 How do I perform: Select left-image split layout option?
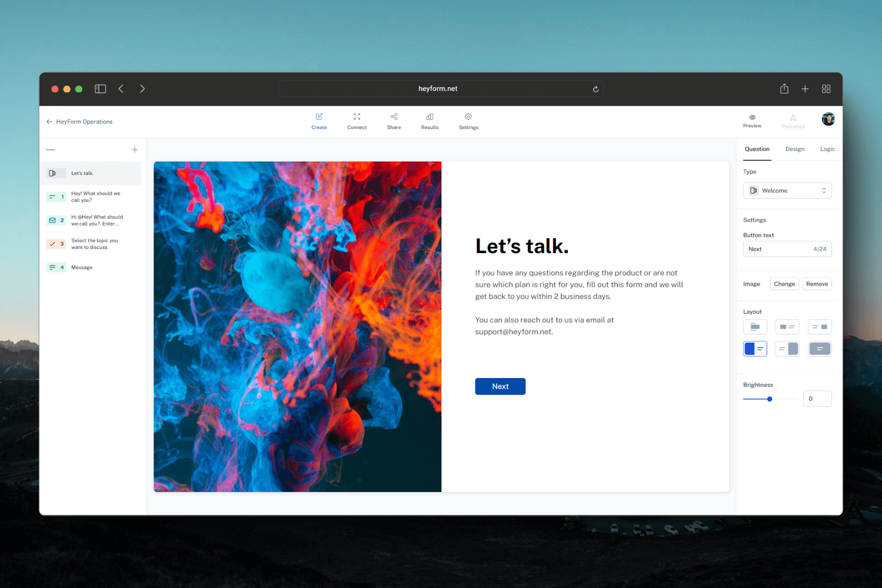755,348
